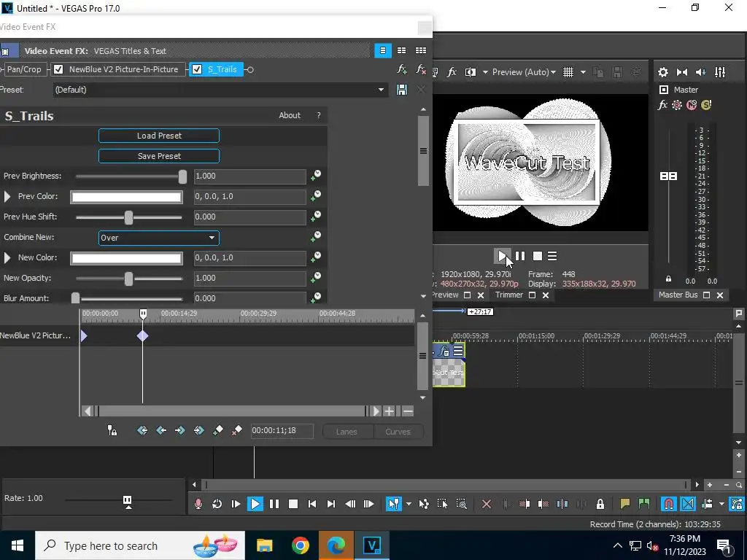Viewport: 747px width, 560px height.
Task: Select Pan/Crop in the plug-in chain
Action: click(x=23, y=69)
